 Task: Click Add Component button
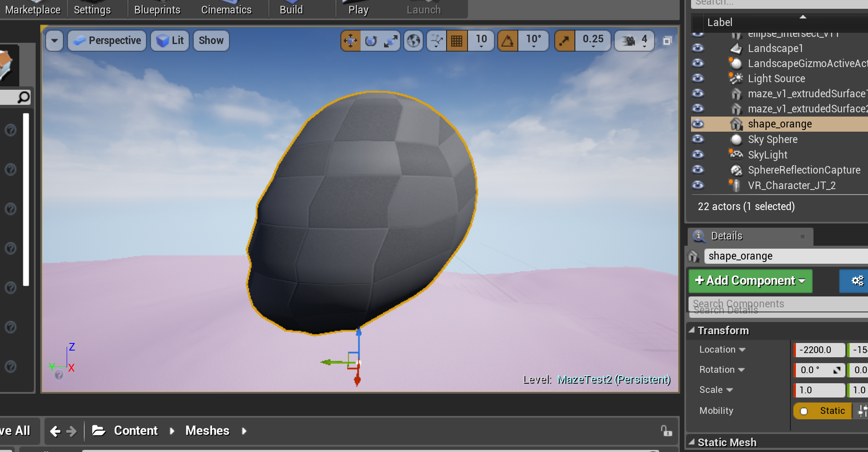point(750,281)
